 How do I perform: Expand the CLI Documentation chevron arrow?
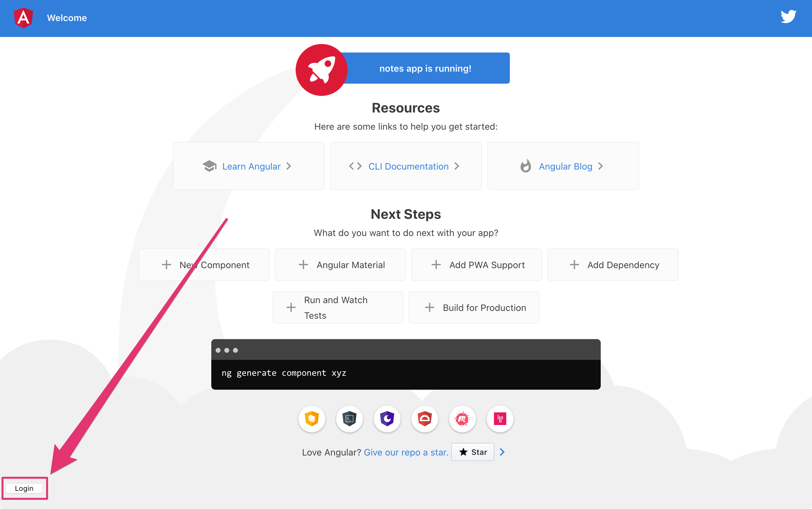[x=459, y=167]
